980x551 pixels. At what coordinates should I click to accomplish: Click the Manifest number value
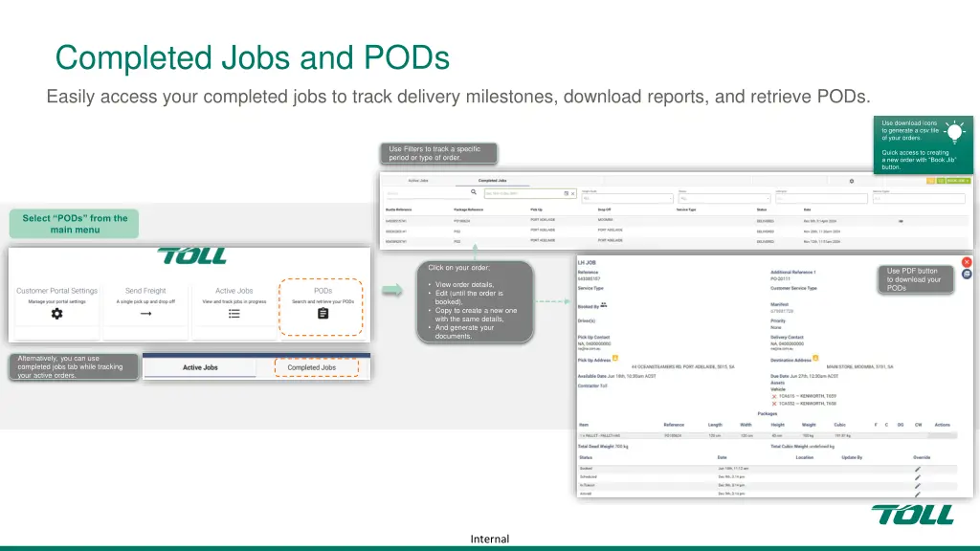(x=781, y=311)
